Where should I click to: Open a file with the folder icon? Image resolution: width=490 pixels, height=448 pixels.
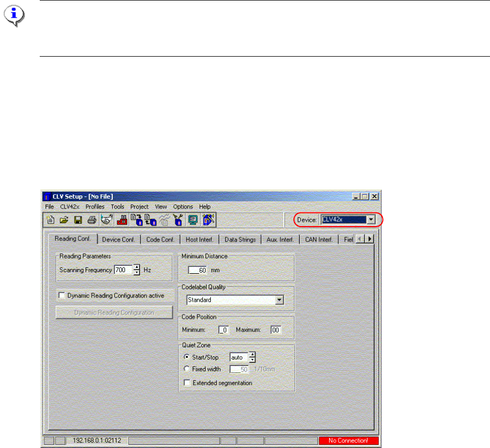[x=64, y=220]
